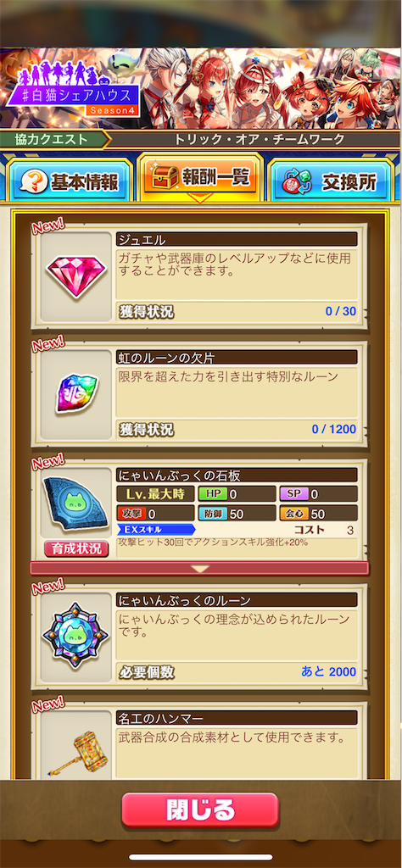402x868 pixels.
Task: Select the rainbow rune fragment icon
Action: pyautogui.click(x=75, y=393)
